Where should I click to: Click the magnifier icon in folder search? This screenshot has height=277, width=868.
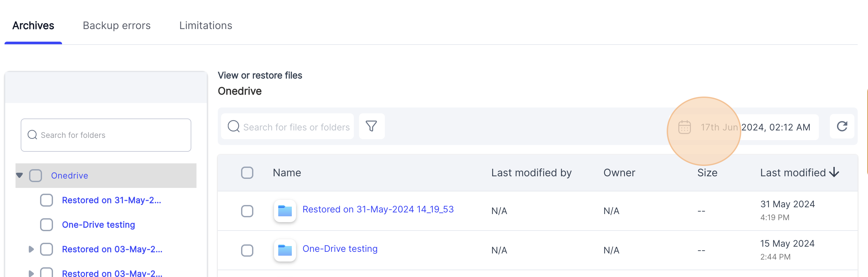(32, 135)
